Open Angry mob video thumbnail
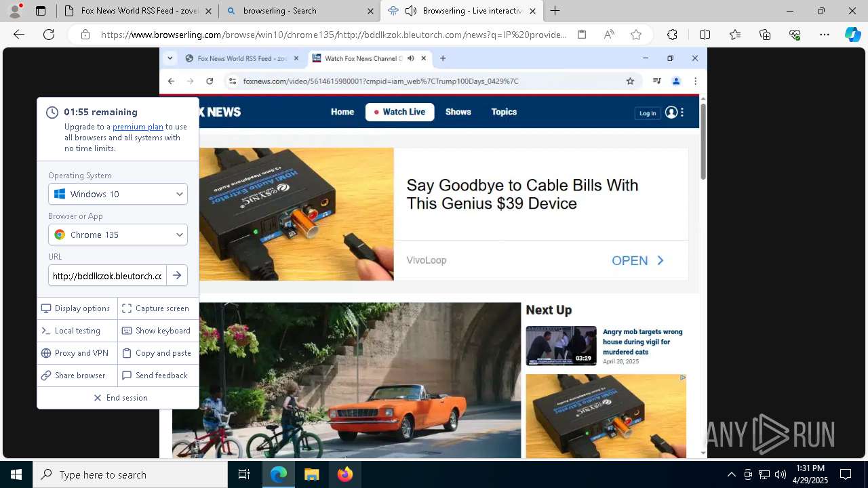Viewport: 868px width, 488px height. 561,346
